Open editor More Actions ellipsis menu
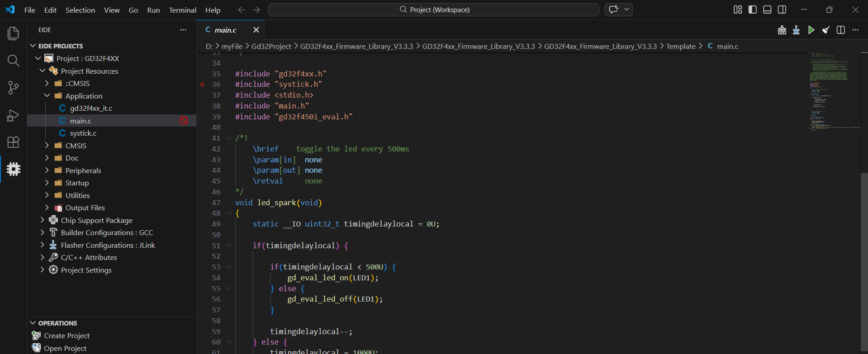This screenshot has height=354, width=868. (x=855, y=30)
